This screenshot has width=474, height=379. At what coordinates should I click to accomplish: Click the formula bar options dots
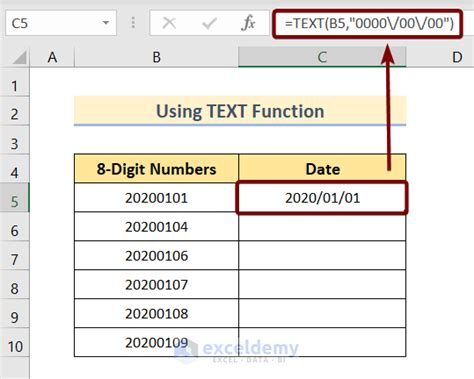coord(133,23)
